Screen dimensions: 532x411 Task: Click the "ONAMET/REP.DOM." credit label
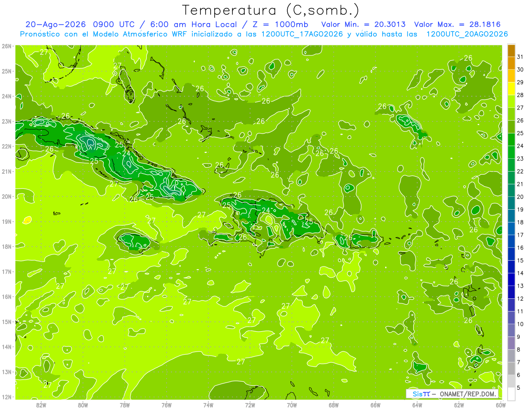(468, 394)
